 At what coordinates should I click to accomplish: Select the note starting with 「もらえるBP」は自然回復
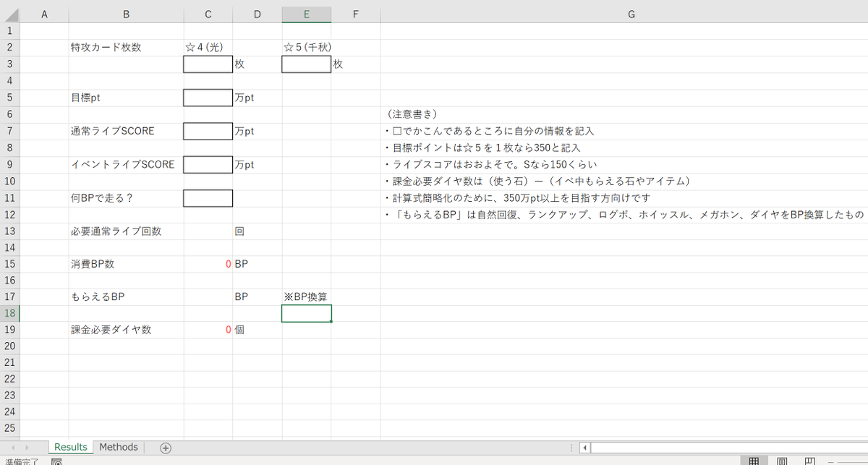tap(624, 214)
